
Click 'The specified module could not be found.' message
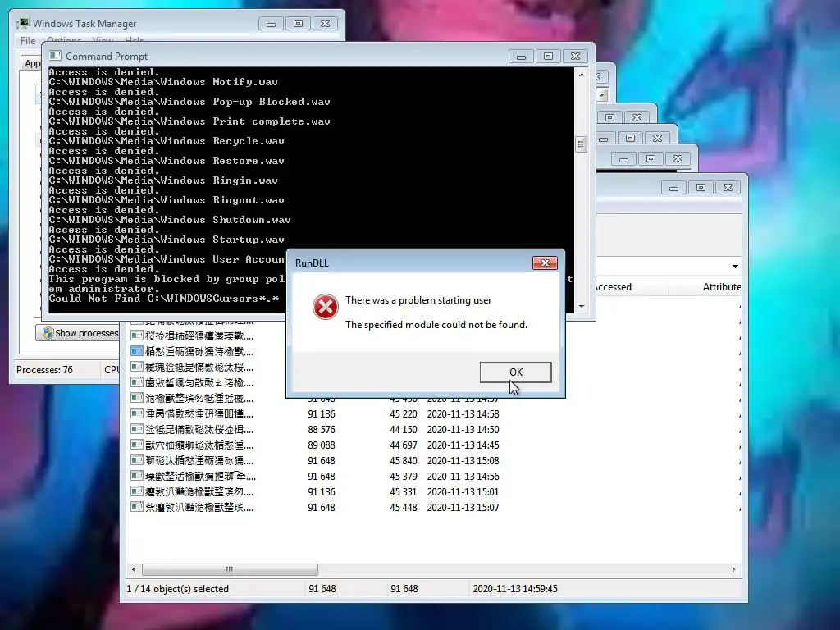pyautogui.click(x=436, y=325)
